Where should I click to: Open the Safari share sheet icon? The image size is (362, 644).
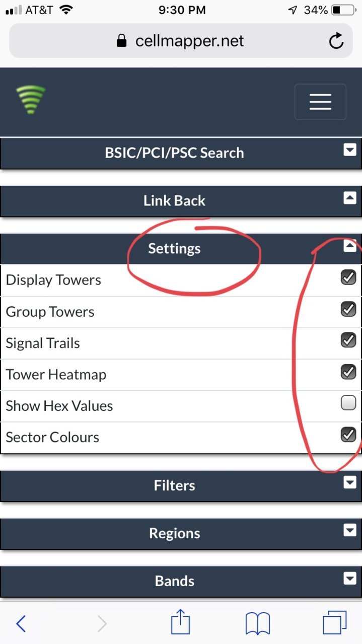pyautogui.click(x=180, y=622)
